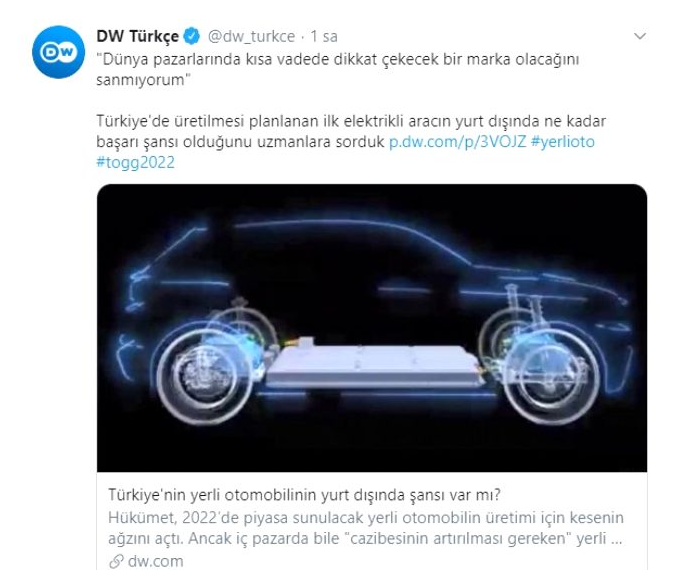Open the DW logo profile avatar
This screenshot has height=586, width=681.
coord(58,52)
